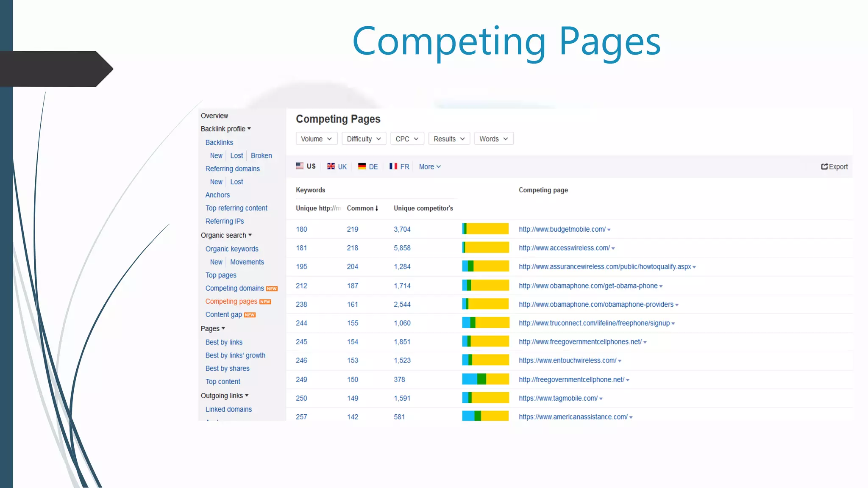Collapse the Pages section

coord(213,329)
